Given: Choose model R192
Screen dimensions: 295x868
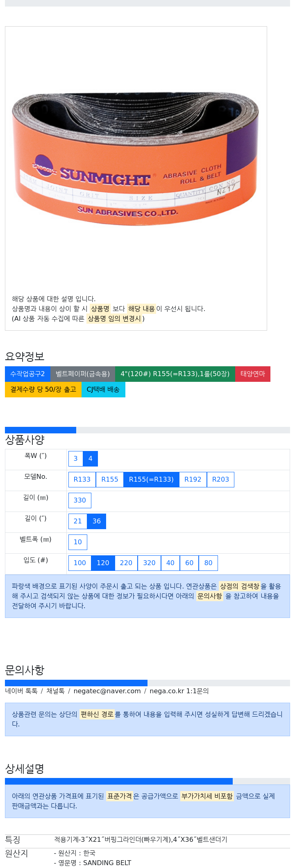Looking at the screenshot, I should [193, 479].
